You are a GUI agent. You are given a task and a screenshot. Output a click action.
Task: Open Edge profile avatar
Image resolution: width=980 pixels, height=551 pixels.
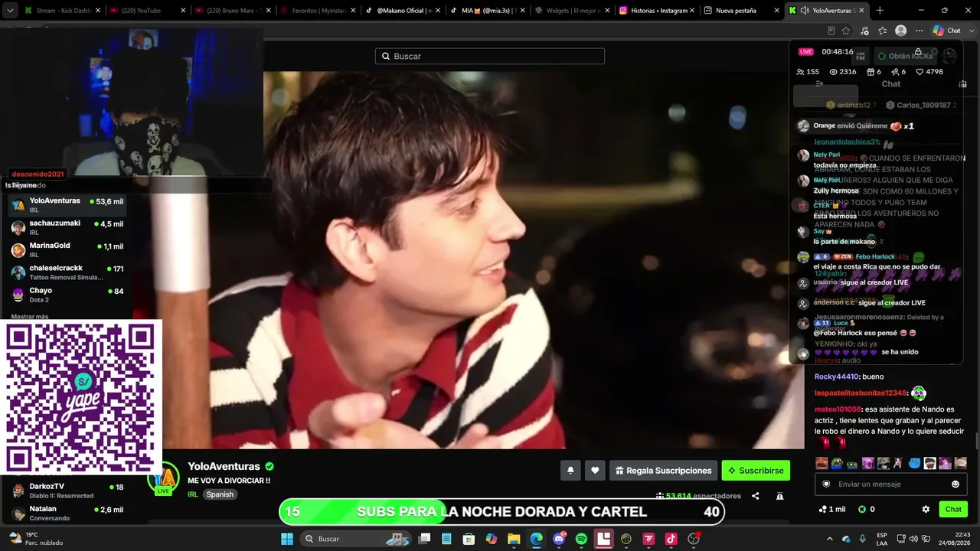(901, 31)
